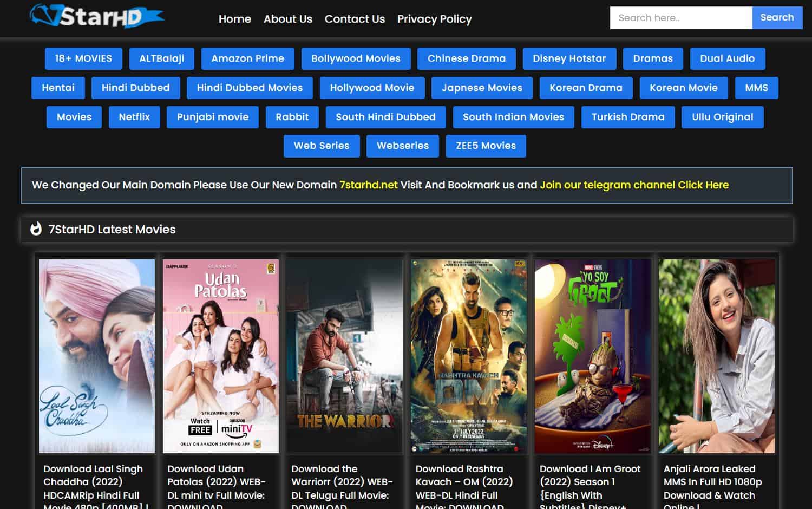Choose the Rabbit category tag
Screen dimensions: 812x509
292,117
